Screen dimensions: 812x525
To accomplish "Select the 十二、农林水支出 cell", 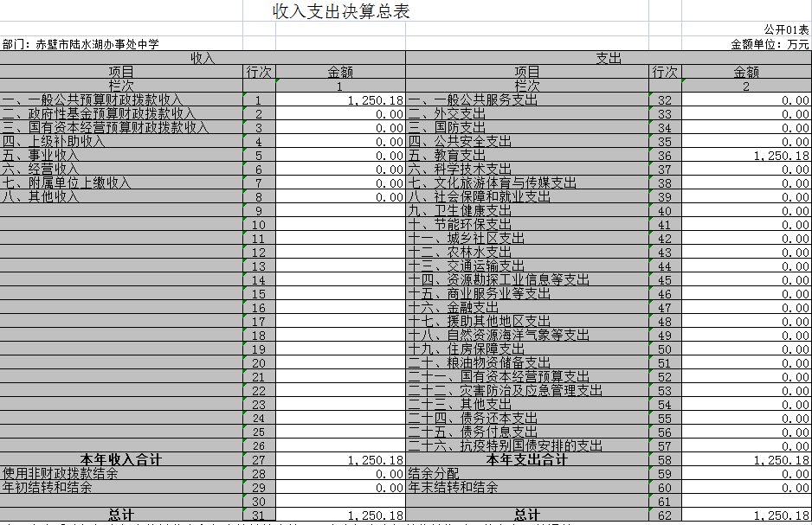I will tap(527, 252).
